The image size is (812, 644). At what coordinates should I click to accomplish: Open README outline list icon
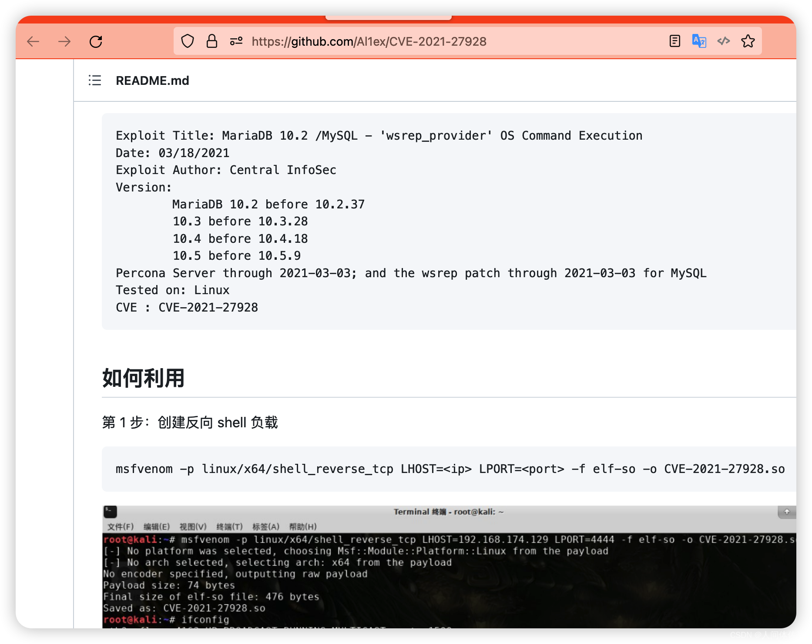[95, 80]
